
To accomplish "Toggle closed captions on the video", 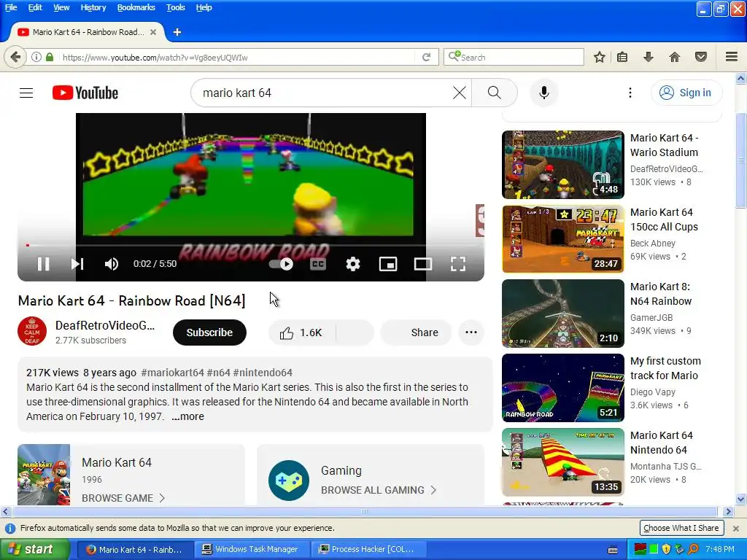I will (x=318, y=264).
